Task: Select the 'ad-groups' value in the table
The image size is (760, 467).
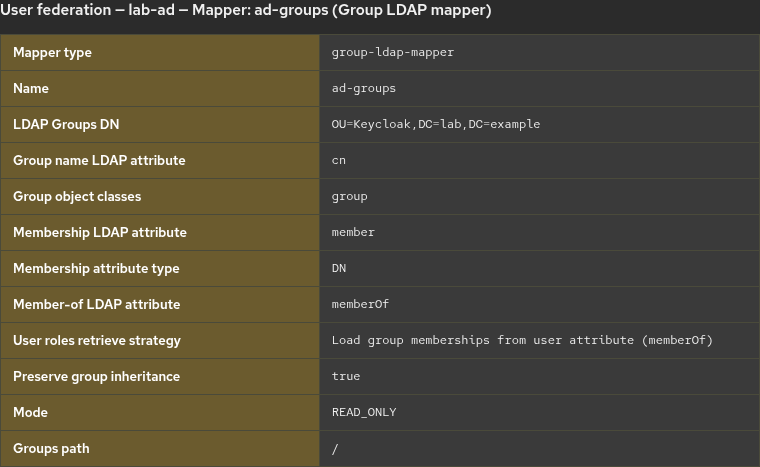Action: pos(364,88)
